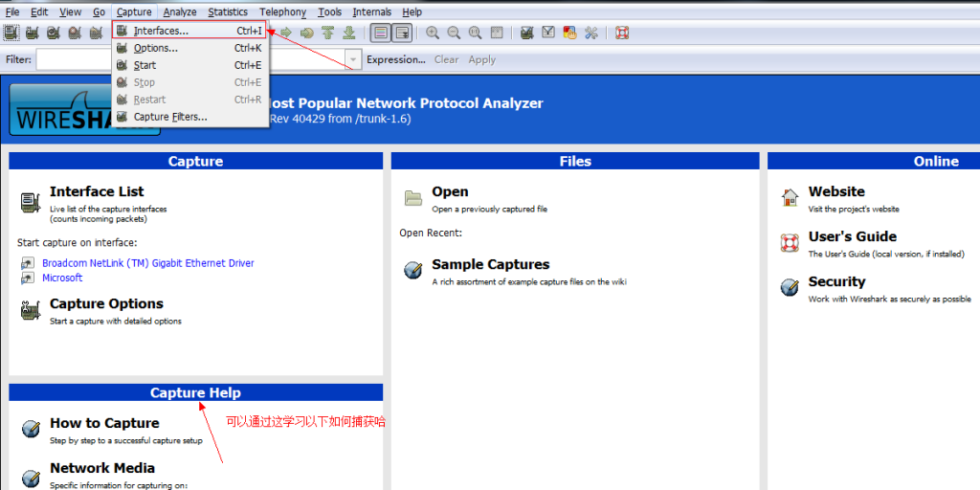Open the coloring rules toolbar icon
The width and height of the screenshot is (980, 490).
point(569,33)
